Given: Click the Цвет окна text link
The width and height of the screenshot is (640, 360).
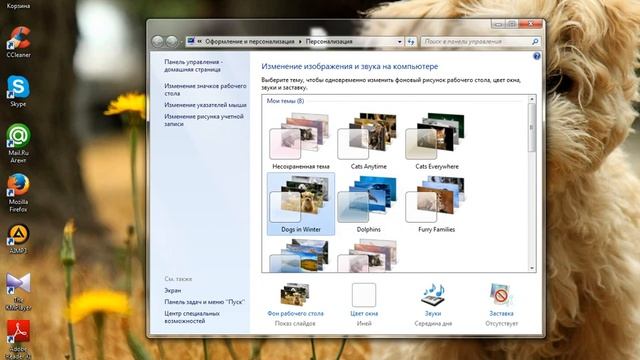Looking at the screenshot, I should tap(364, 313).
